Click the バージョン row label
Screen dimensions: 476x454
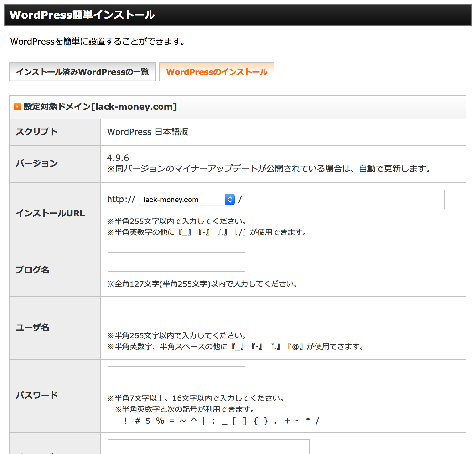[37, 163]
